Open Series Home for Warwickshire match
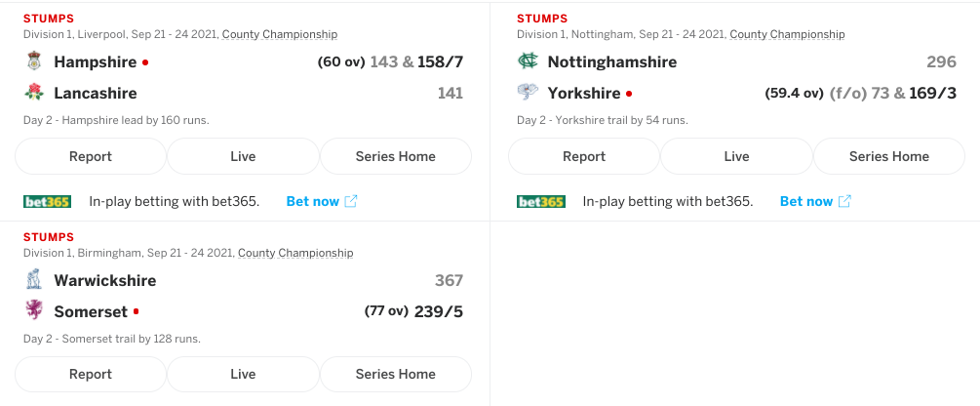The image size is (980, 406). 396,374
